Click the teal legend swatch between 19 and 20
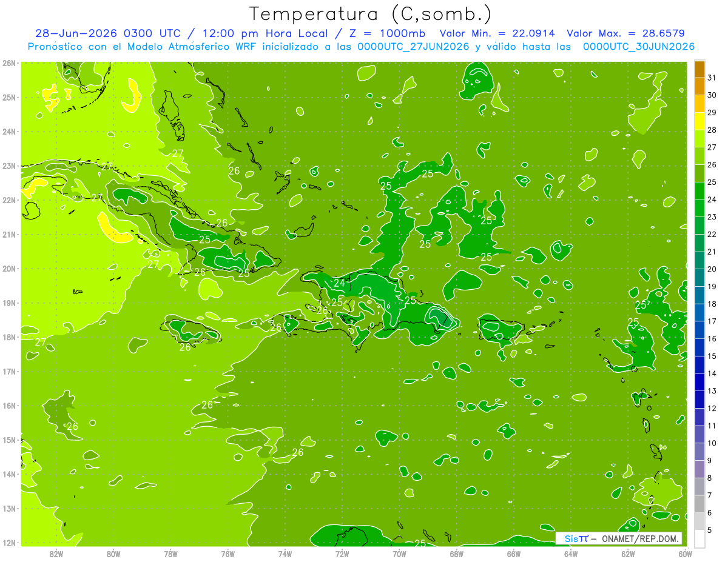Image resolution: width=728 pixels, height=562 pixels. click(699, 278)
